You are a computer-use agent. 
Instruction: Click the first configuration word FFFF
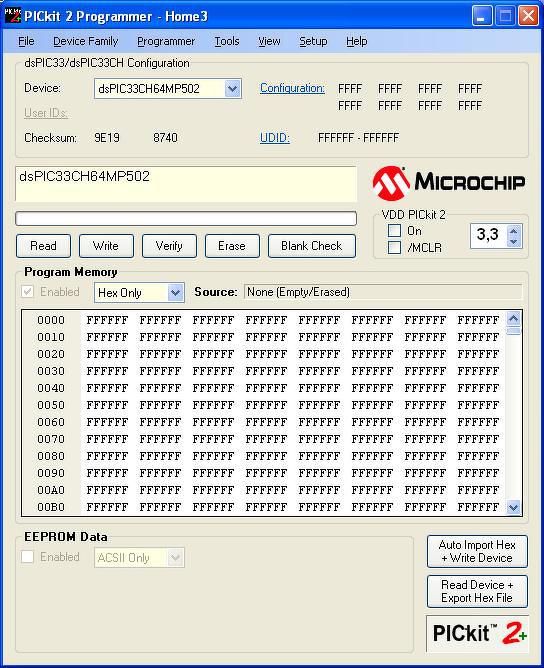coord(350,89)
